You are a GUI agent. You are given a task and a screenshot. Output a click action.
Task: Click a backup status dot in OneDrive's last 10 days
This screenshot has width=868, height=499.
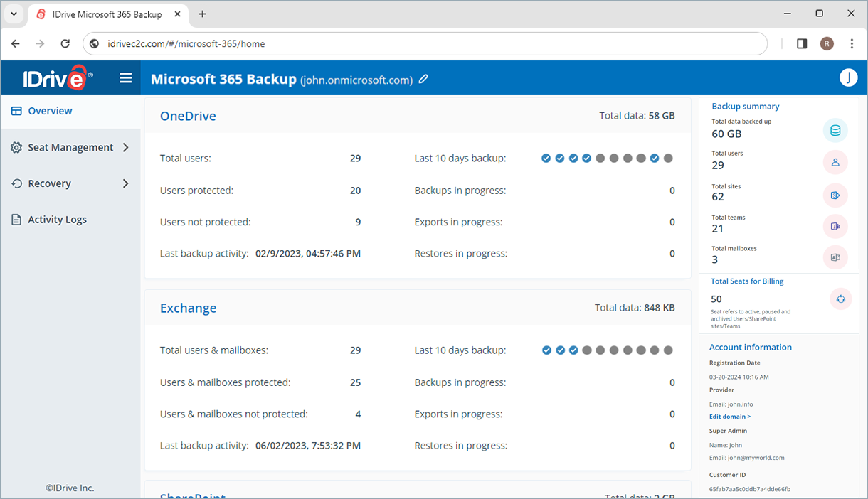click(x=546, y=158)
